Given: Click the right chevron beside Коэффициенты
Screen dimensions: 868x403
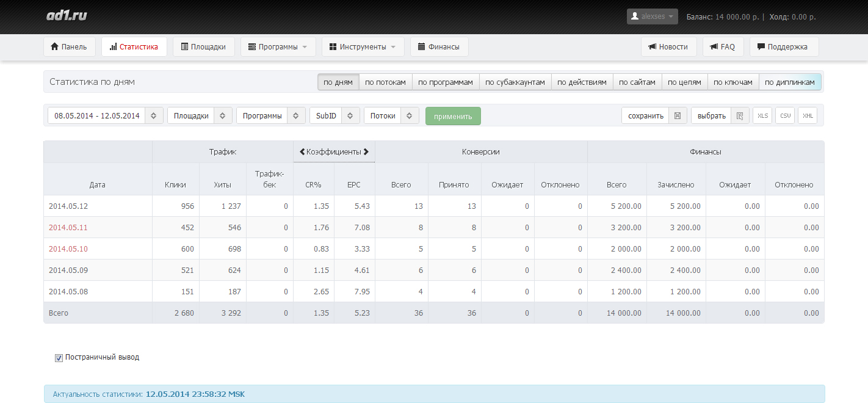Looking at the screenshot, I should pyautogui.click(x=366, y=151).
